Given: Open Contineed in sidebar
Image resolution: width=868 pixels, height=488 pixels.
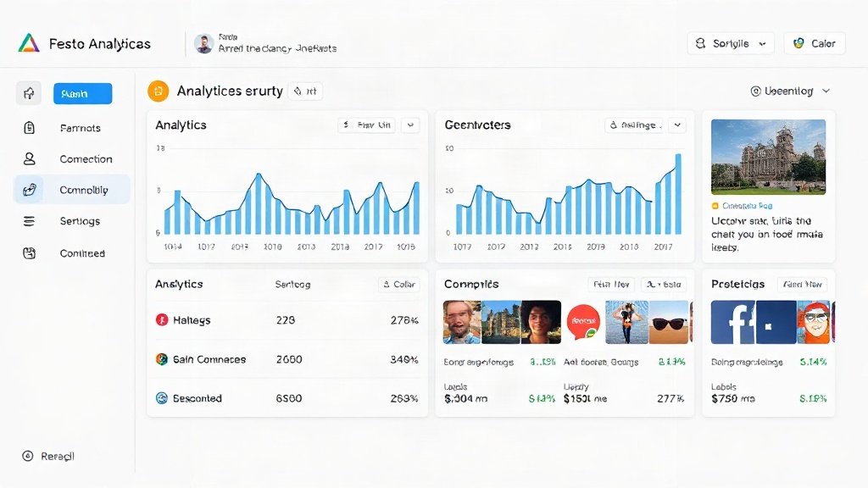Looking at the screenshot, I should 82,253.
